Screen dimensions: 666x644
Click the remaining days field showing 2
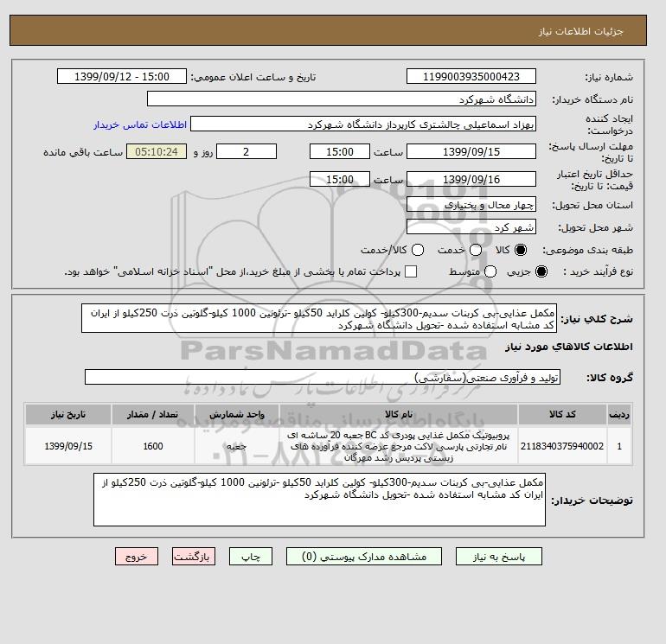pyautogui.click(x=247, y=151)
